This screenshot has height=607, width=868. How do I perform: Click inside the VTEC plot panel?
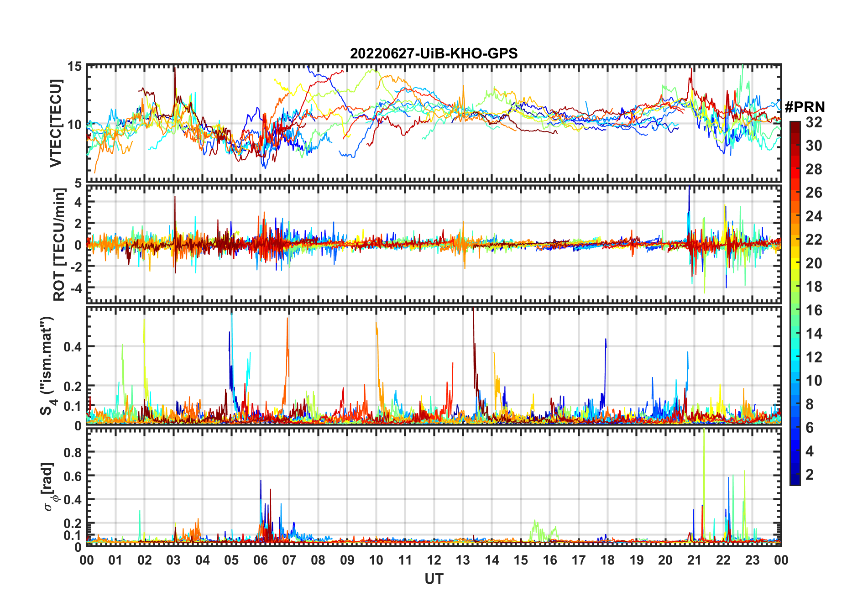[x=434, y=123]
